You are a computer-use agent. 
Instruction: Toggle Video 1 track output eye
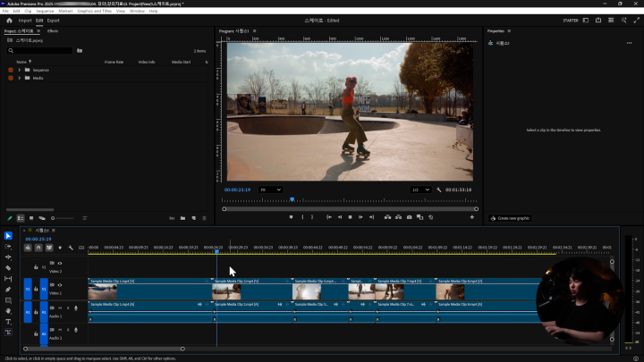[x=60, y=283]
